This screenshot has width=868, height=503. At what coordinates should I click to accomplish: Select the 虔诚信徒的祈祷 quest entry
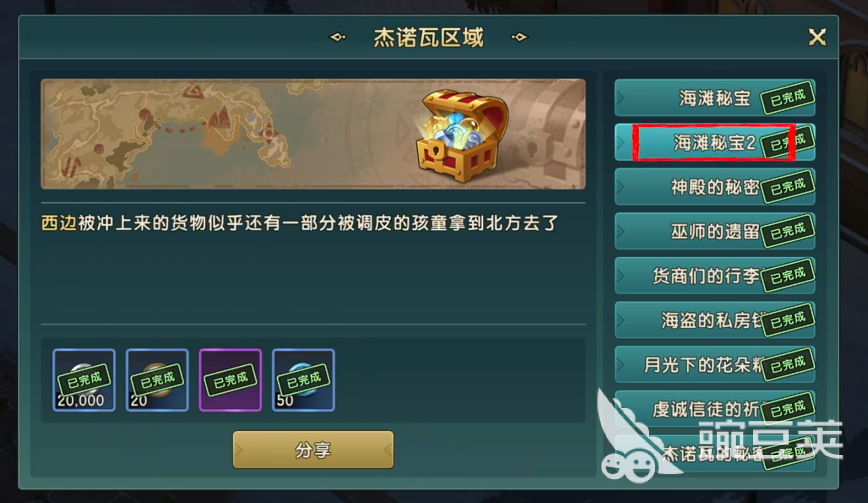click(x=715, y=409)
